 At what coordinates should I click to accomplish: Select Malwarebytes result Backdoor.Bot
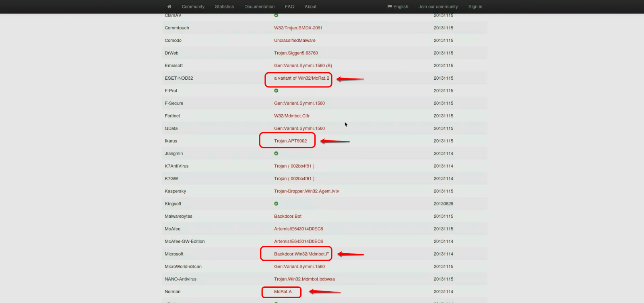tap(288, 216)
